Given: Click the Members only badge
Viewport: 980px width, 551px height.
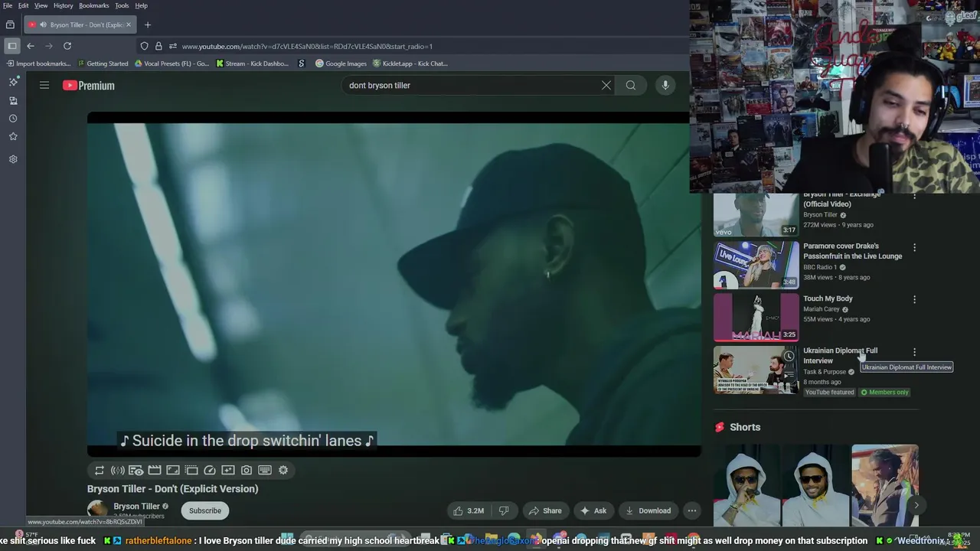Looking at the screenshot, I should tap(885, 392).
